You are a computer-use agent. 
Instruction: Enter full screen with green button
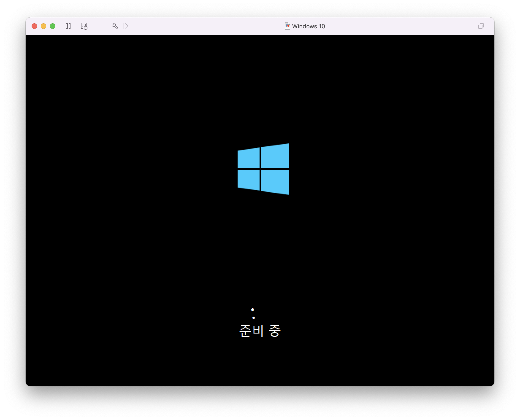[53, 26]
